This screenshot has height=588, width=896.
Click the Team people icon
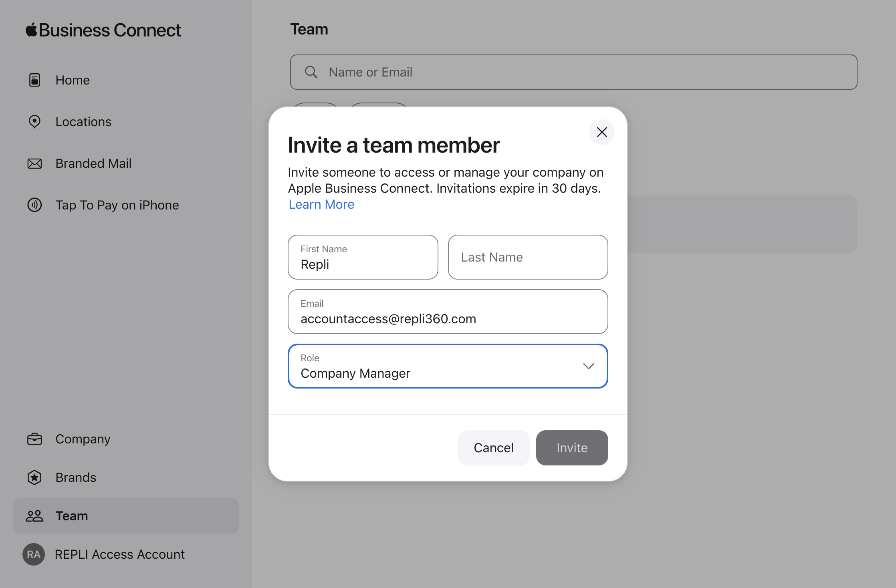[x=34, y=516]
